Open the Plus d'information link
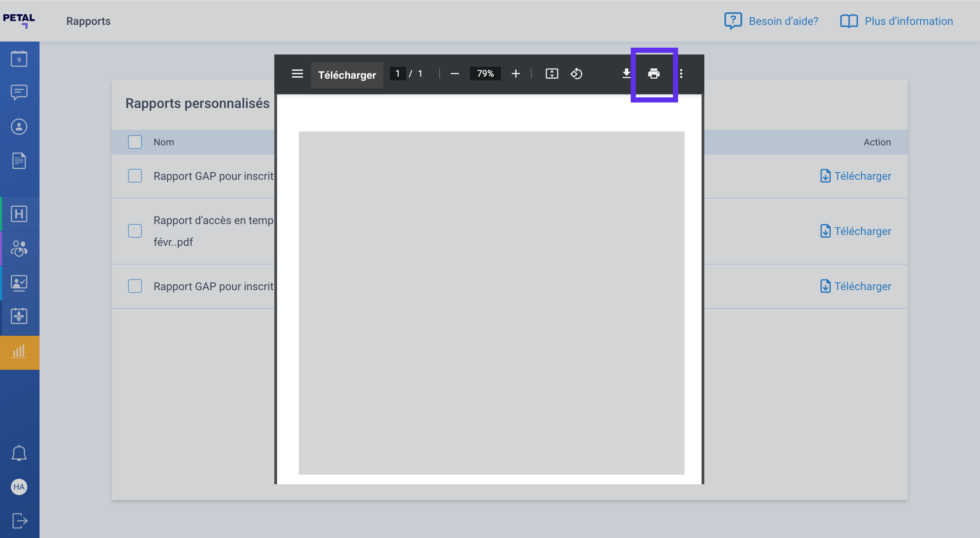Viewport: 980px width, 538px height. pyautogui.click(x=908, y=21)
